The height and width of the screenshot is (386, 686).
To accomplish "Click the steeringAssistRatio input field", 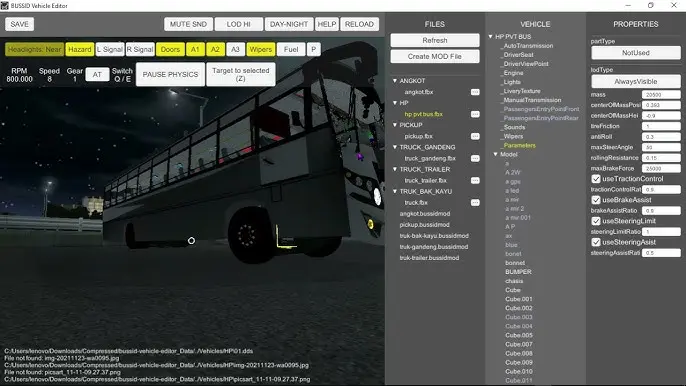I will tap(661, 253).
